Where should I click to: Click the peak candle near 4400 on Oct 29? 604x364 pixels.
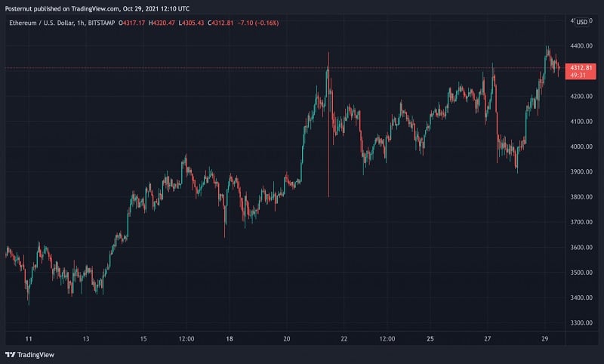click(547, 52)
